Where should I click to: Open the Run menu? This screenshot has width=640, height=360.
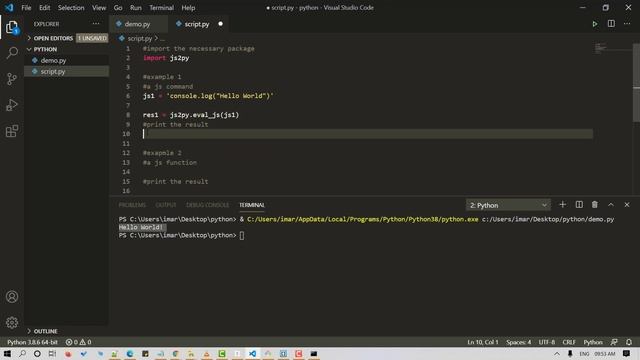point(136,7)
